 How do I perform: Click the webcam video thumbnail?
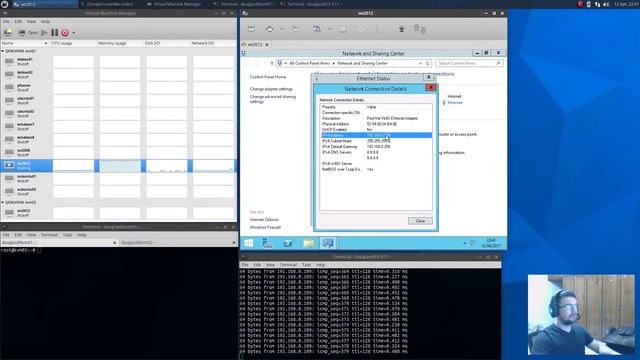(x=581, y=315)
